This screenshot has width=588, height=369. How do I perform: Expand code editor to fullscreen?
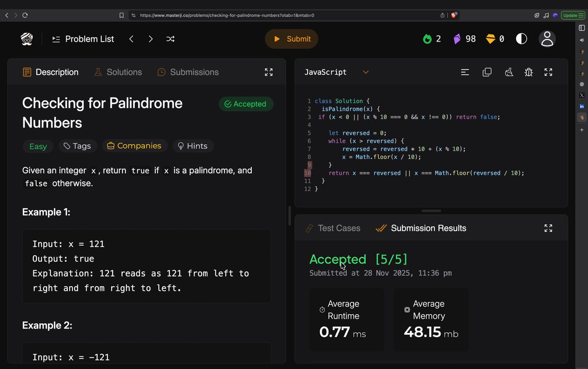click(548, 72)
